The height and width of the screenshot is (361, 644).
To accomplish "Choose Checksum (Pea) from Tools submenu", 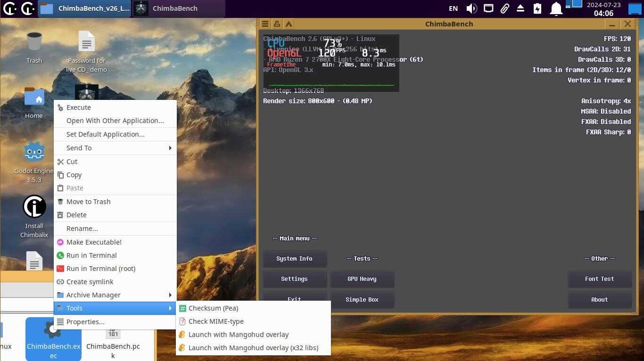I will [254, 308].
